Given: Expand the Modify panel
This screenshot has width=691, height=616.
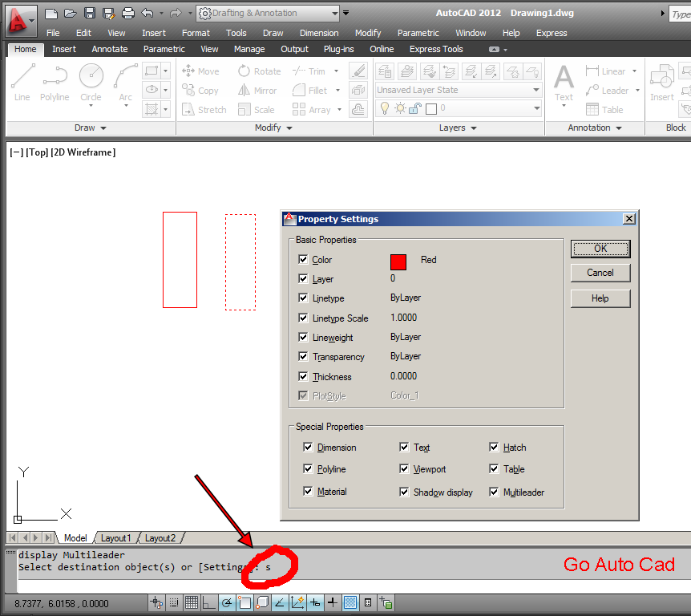Looking at the screenshot, I should point(273,128).
